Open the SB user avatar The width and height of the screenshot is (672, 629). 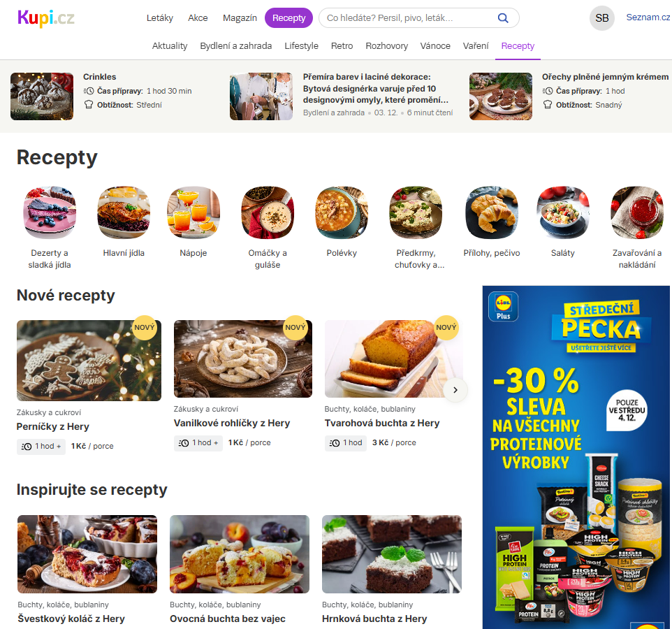601,18
